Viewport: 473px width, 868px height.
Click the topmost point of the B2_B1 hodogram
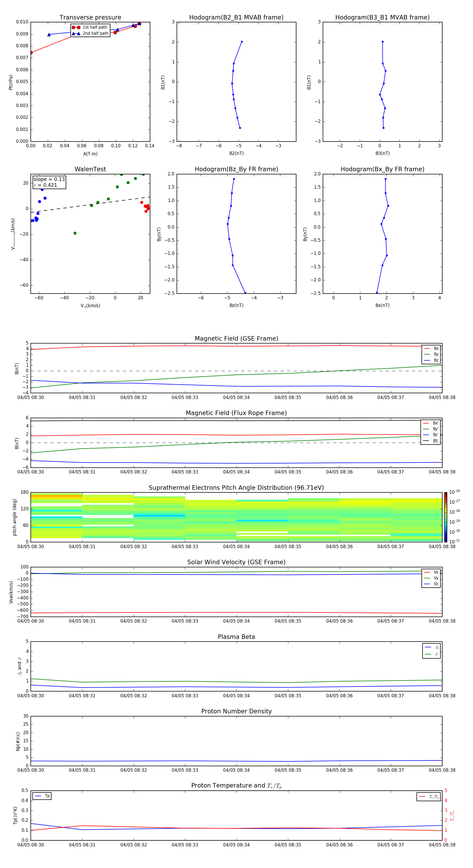242,42
